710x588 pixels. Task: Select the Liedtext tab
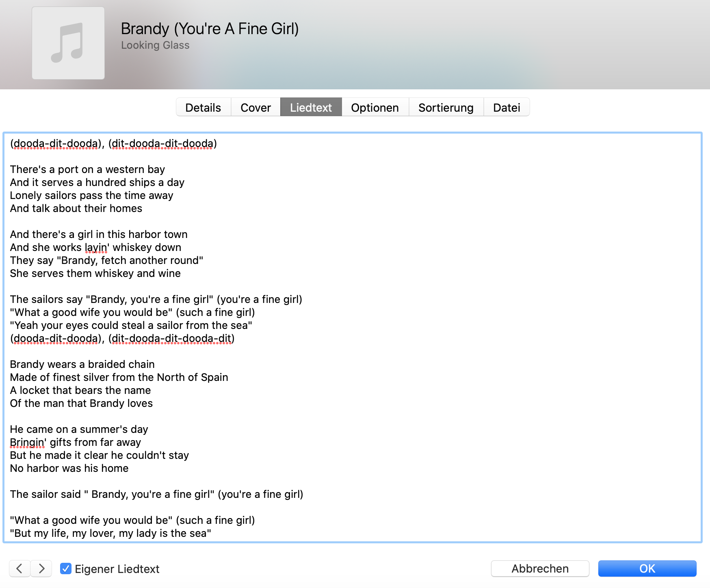tap(311, 107)
